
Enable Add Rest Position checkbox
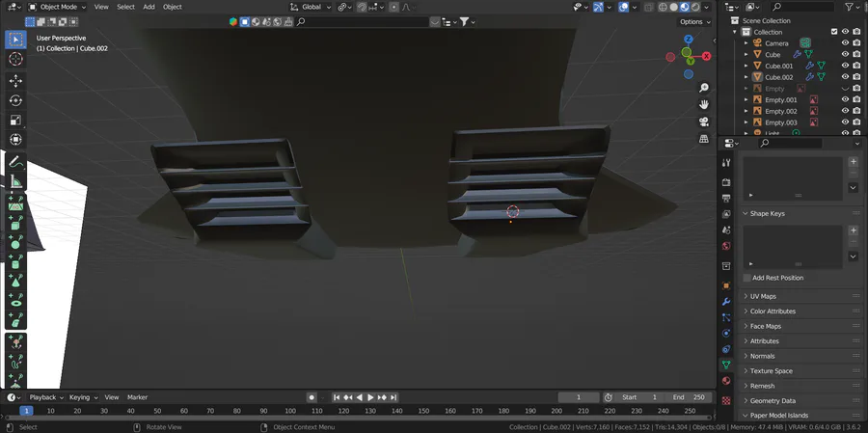coord(746,278)
